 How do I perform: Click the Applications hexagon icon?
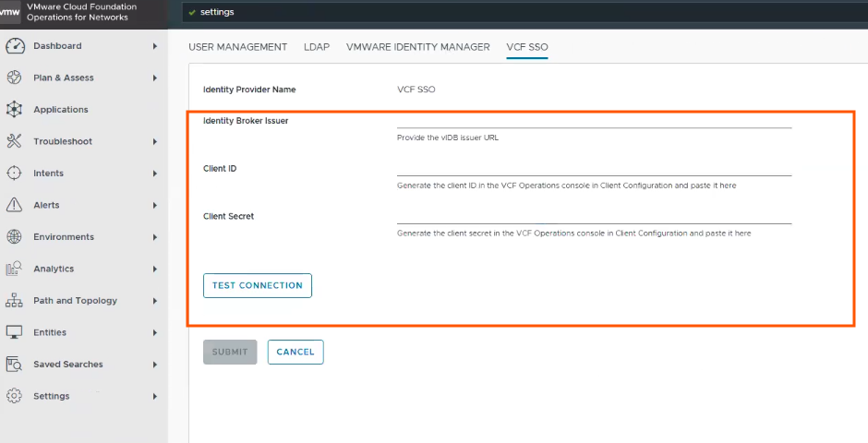14,110
